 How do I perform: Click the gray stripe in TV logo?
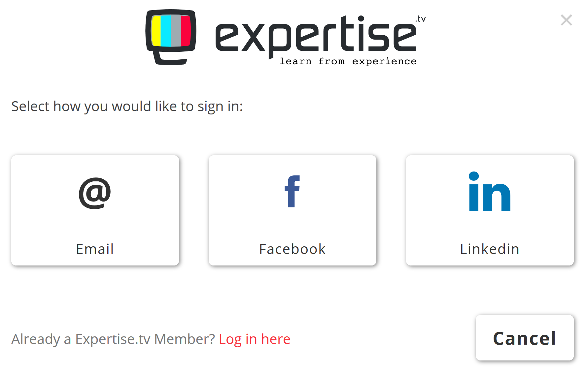tap(176, 31)
